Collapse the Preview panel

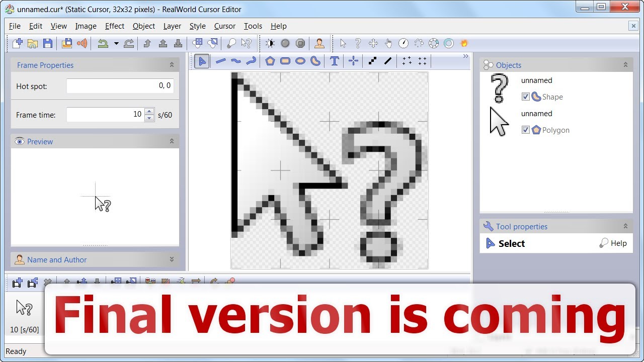172,141
